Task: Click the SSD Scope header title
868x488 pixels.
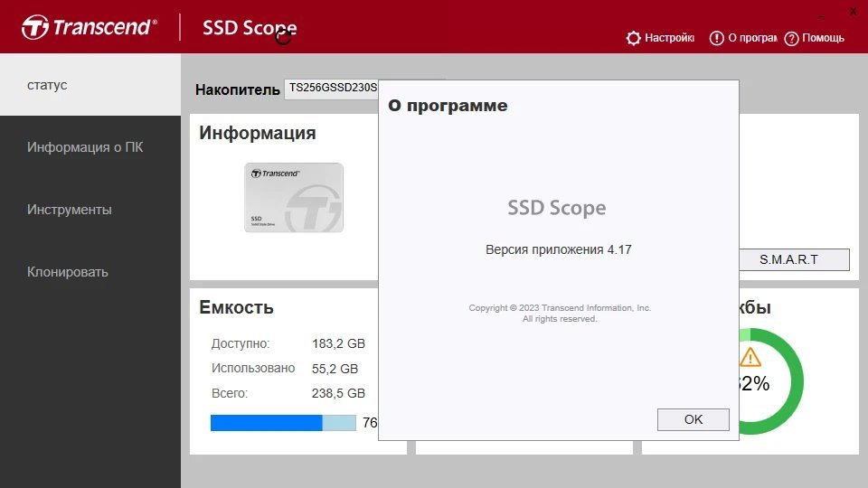Action: click(x=250, y=27)
